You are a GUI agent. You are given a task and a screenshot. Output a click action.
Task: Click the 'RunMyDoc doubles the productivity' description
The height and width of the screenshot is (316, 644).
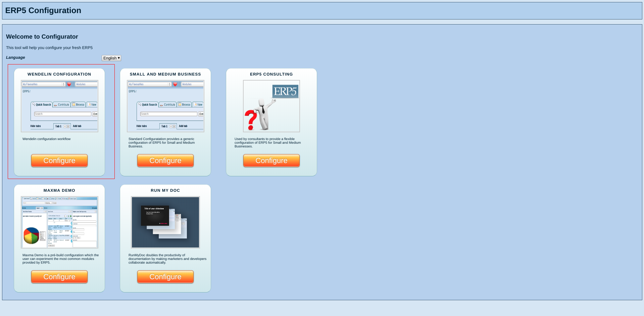tap(167, 259)
